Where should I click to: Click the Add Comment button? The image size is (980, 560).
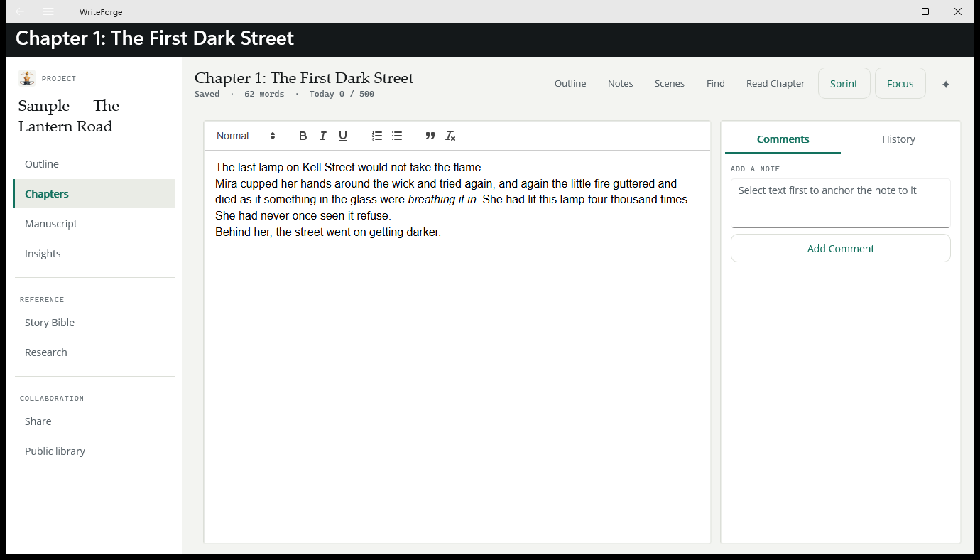click(841, 249)
